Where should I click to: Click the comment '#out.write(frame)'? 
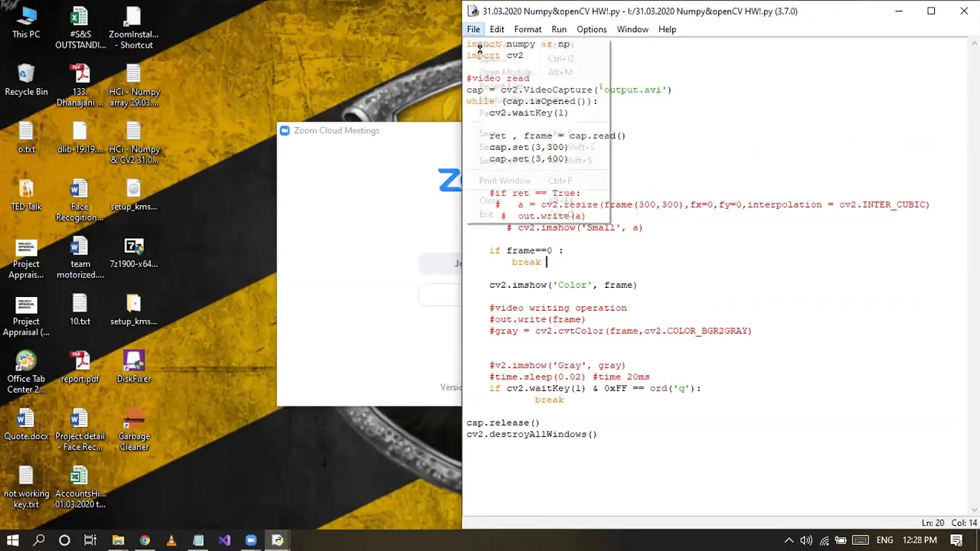coord(537,319)
